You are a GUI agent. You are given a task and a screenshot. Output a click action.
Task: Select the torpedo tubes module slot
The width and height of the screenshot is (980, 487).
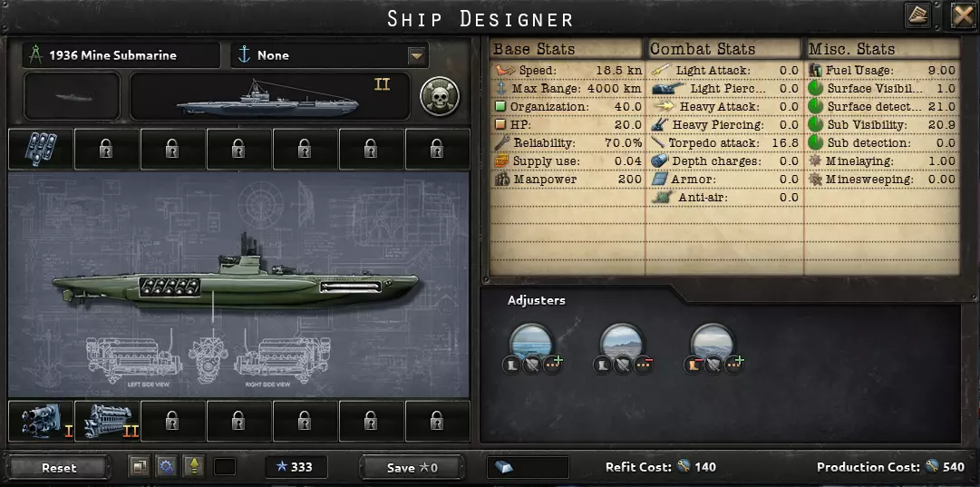tap(41, 422)
